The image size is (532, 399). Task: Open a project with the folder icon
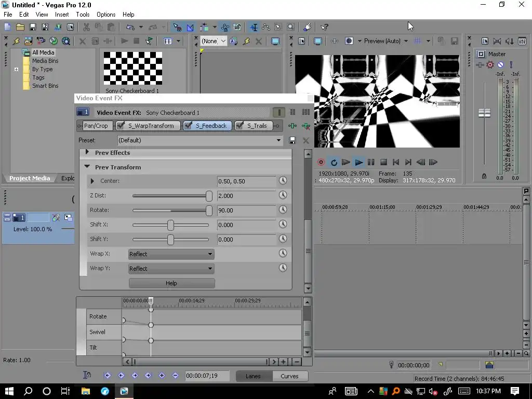[20, 27]
